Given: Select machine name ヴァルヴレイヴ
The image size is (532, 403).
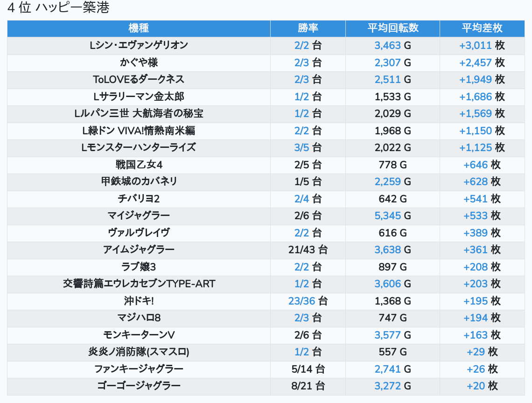Looking at the screenshot, I should coord(139,233).
